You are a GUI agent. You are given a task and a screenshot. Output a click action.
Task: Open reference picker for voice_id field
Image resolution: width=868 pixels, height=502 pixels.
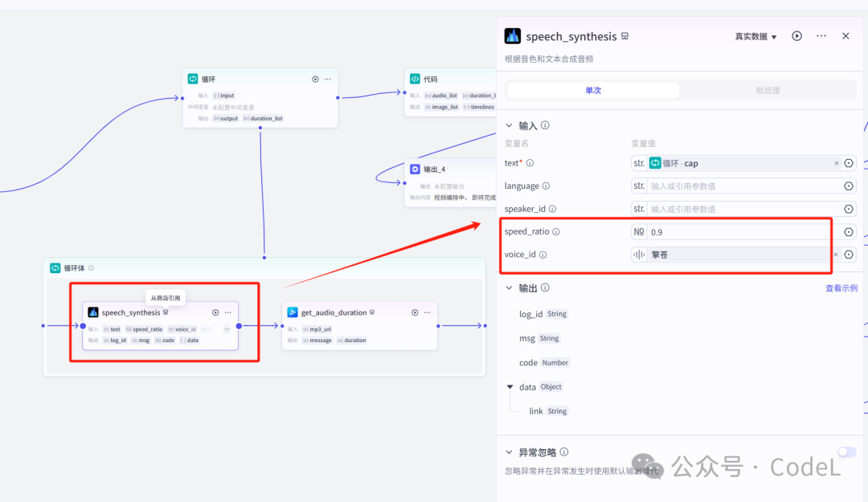[x=849, y=255]
